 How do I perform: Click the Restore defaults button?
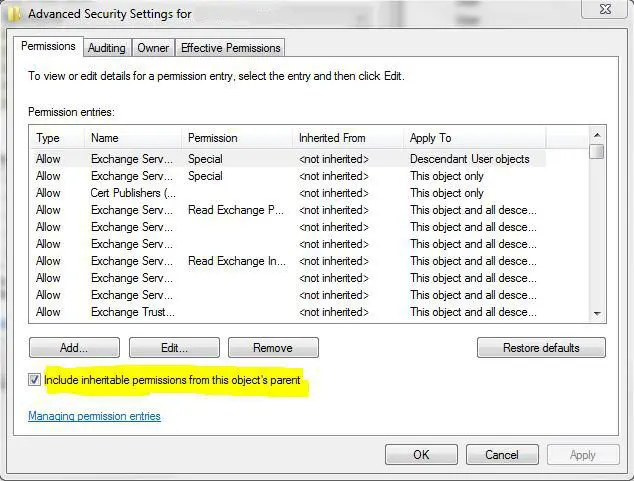pyautogui.click(x=541, y=348)
